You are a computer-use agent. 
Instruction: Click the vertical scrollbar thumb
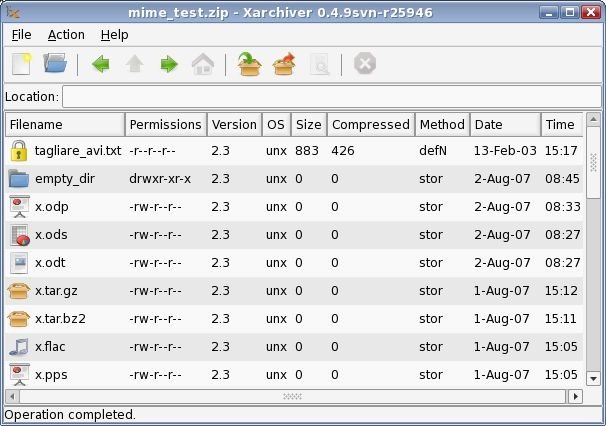(x=593, y=163)
